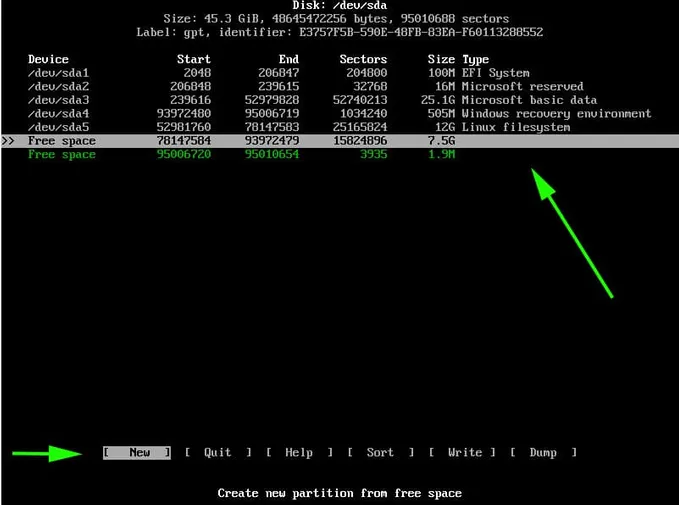Select the New menu option
Image resolution: width=679 pixels, height=505 pixels.
[138, 453]
